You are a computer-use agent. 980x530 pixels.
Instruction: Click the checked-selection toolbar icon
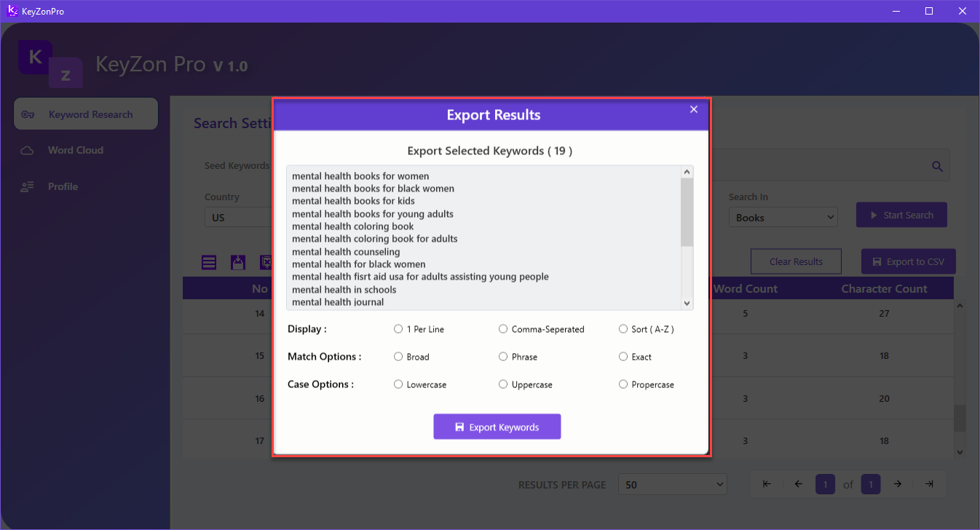tap(238, 262)
